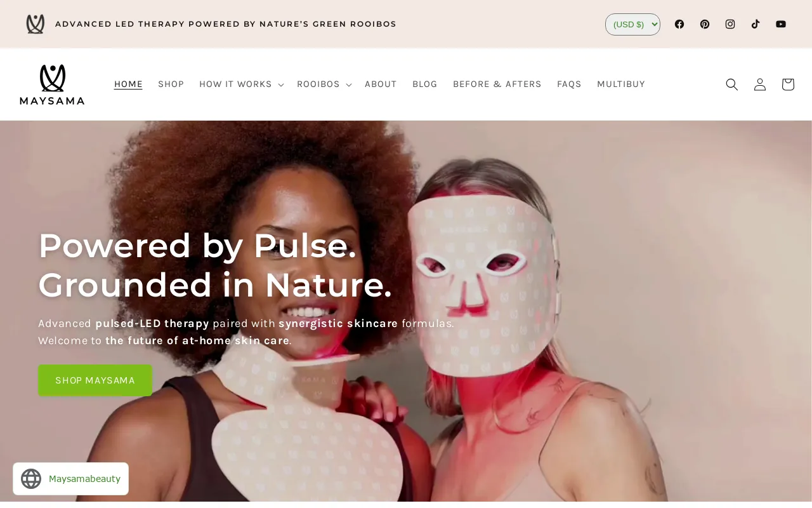Open the About menu item

tap(381, 84)
